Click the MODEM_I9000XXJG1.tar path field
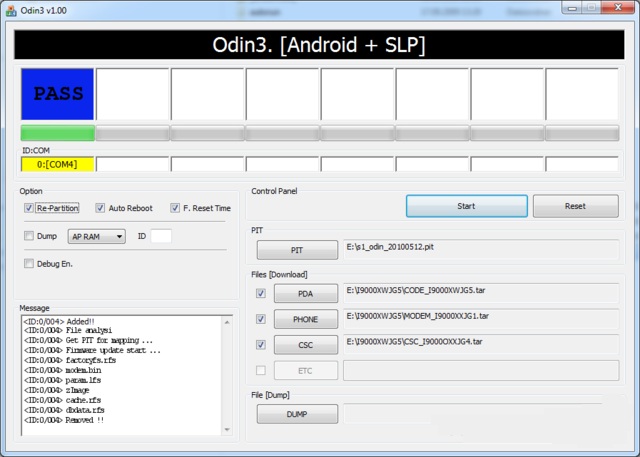 (481, 319)
